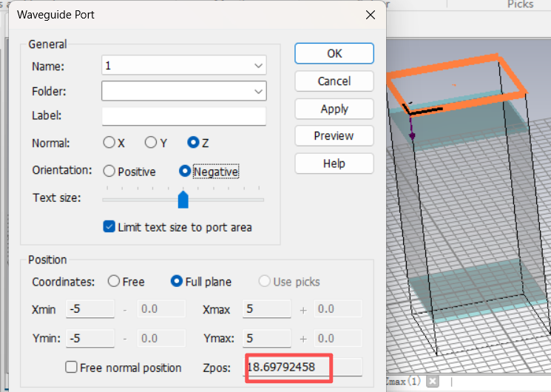Preview the waveguide port

click(x=334, y=135)
